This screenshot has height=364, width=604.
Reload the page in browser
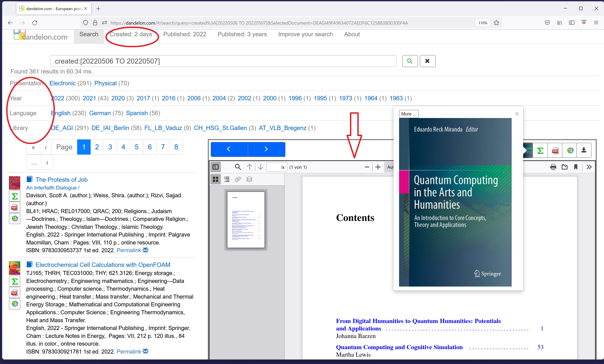(35, 23)
